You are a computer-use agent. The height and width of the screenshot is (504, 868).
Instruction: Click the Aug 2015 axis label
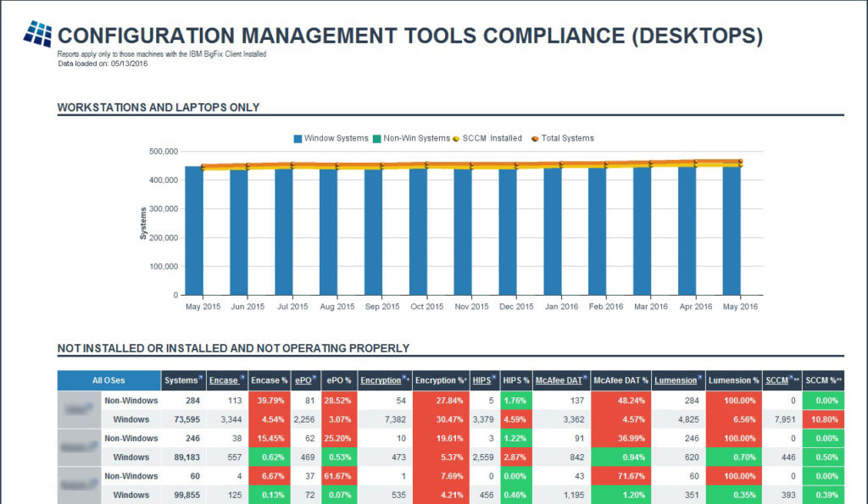[337, 307]
